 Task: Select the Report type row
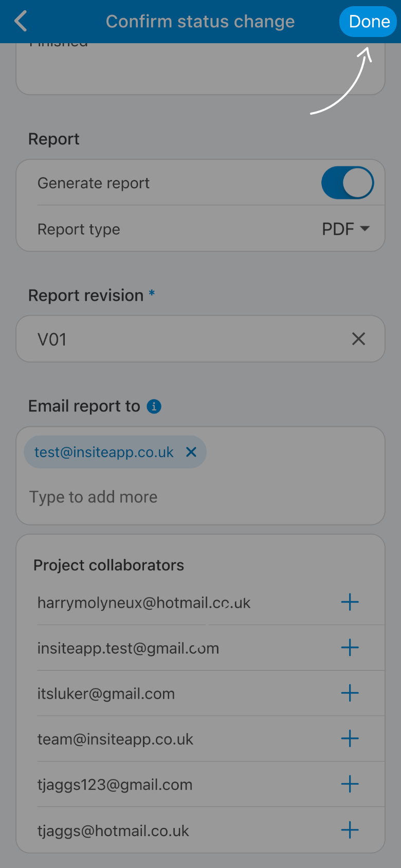click(x=200, y=229)
